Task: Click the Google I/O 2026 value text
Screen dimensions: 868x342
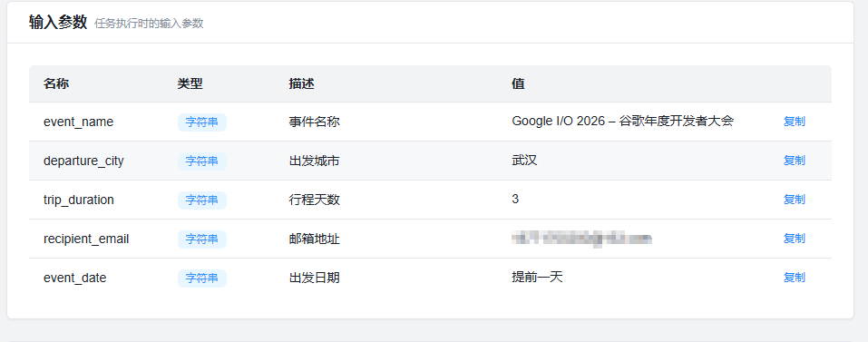Action: tap(623, 122)
